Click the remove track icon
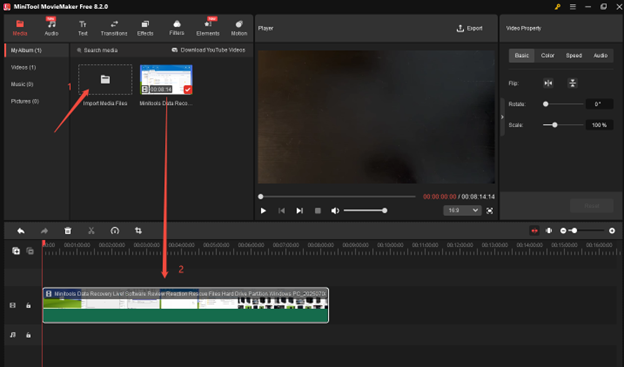624x367 pixels. point(30,251)
